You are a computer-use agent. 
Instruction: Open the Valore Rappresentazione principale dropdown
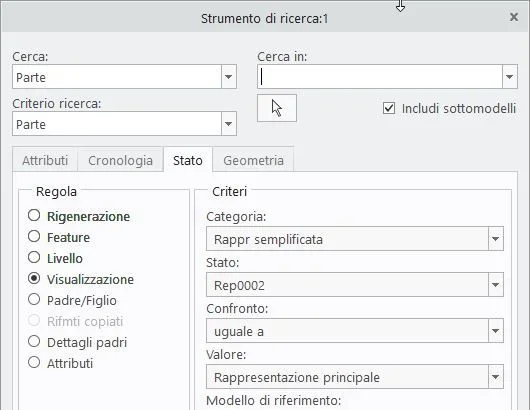tap(496, 377)
